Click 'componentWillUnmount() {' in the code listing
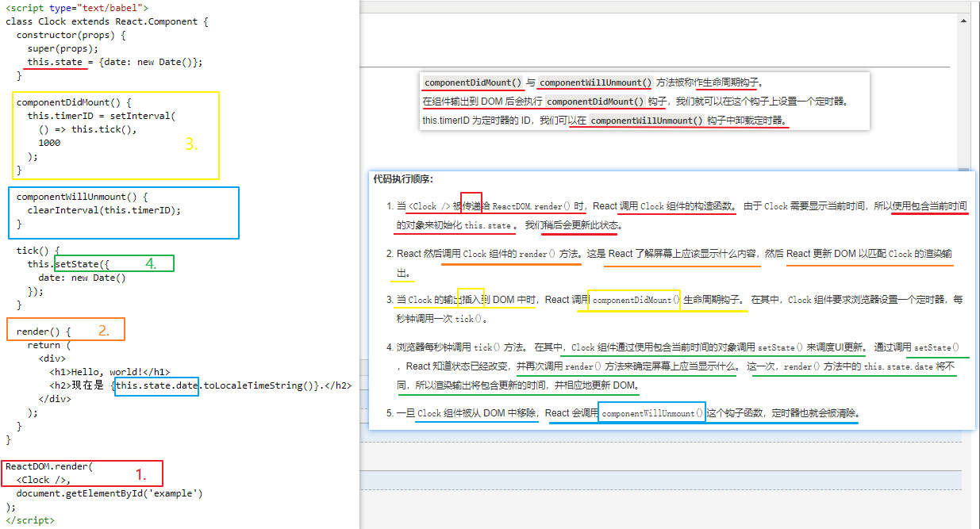Viewport: 980px width, 529px height. 83,197
